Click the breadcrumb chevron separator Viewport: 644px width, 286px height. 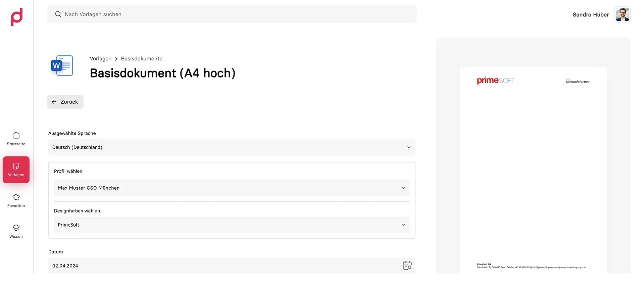116,59
